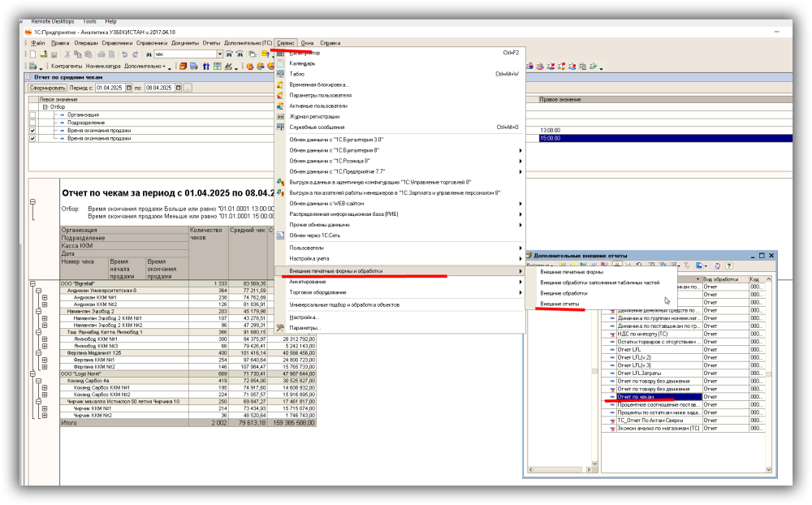Screen dimensions: 812x505
Task: Open the Tools menu of the remote desktop app
Action: pyautogui.click(x=89, y=21)
